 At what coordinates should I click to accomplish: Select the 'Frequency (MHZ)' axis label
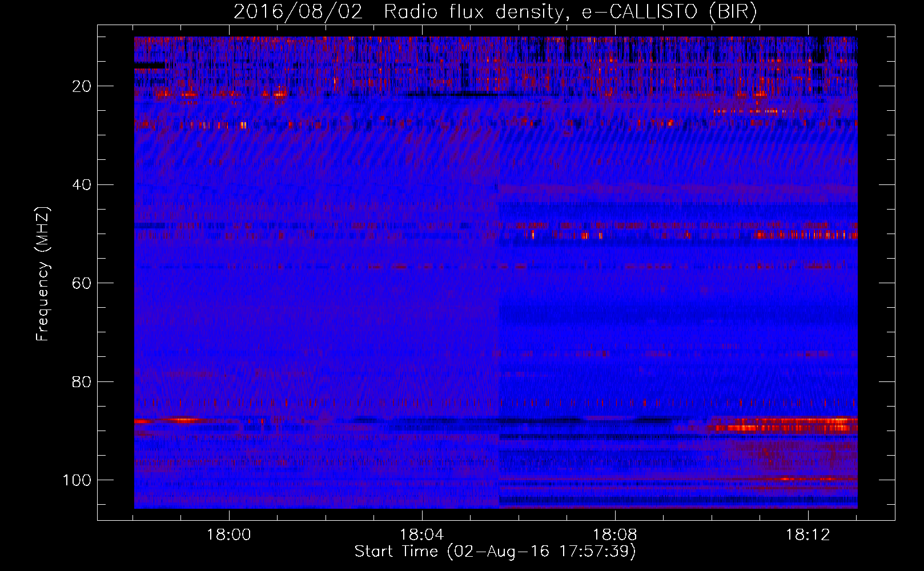tap(43, 274)
